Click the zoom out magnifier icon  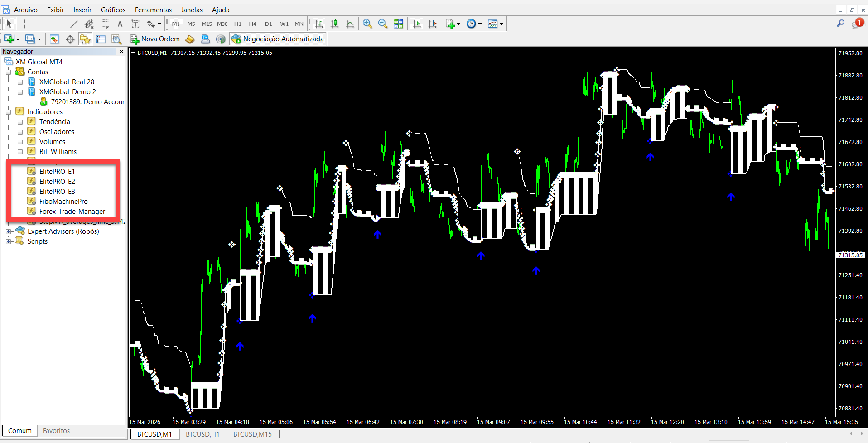point(383,24)
